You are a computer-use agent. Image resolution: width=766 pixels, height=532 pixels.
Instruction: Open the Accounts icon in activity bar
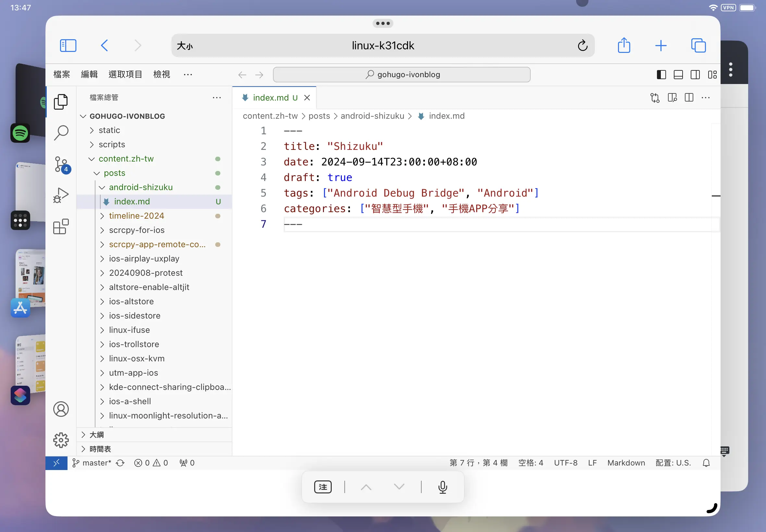(61, 409)
